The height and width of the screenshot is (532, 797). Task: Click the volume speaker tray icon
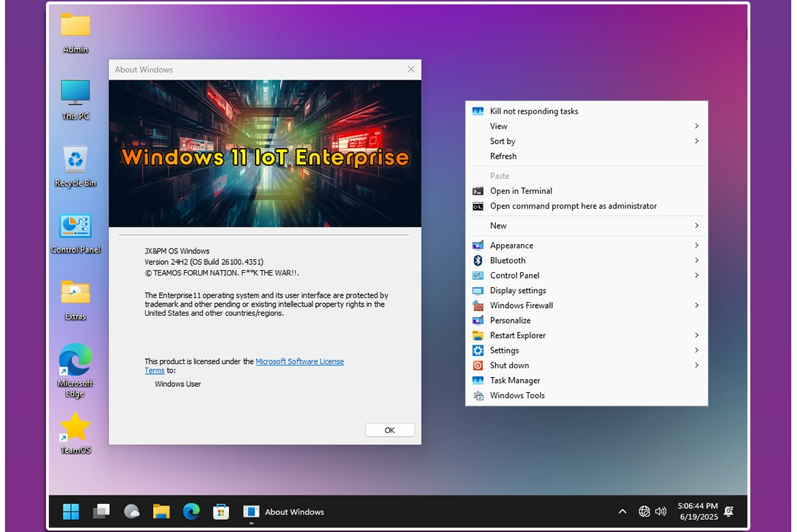point(661,511)
